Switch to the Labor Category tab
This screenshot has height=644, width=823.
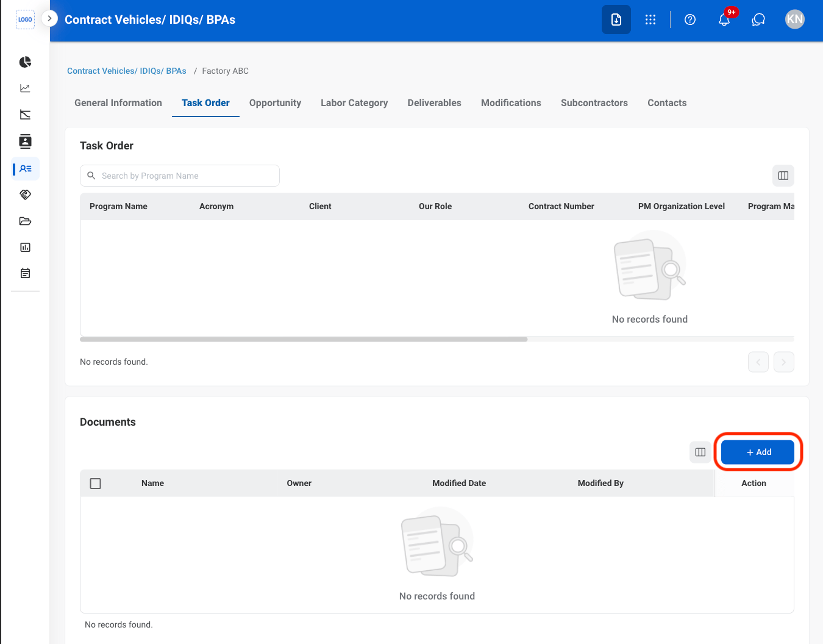(354, 103)
